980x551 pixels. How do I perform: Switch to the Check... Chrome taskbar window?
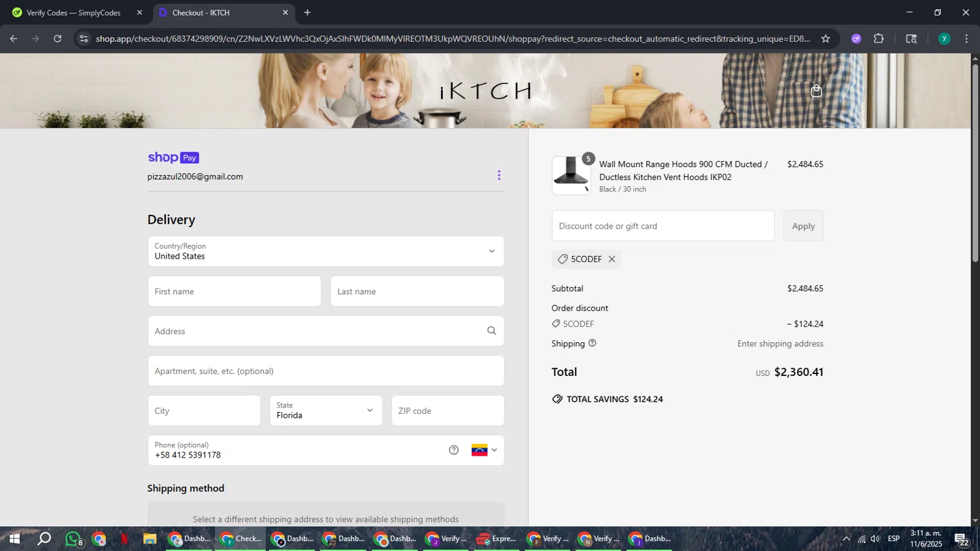[241, 539]
